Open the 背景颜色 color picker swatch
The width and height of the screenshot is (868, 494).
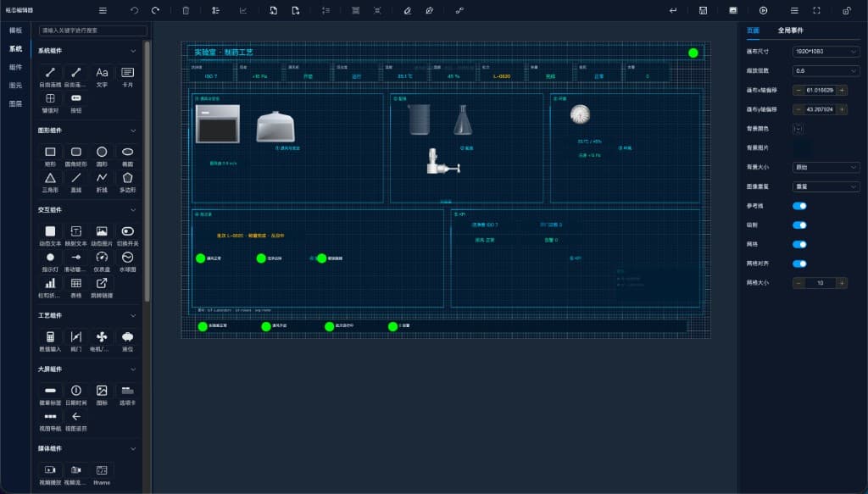pos(798,129)
